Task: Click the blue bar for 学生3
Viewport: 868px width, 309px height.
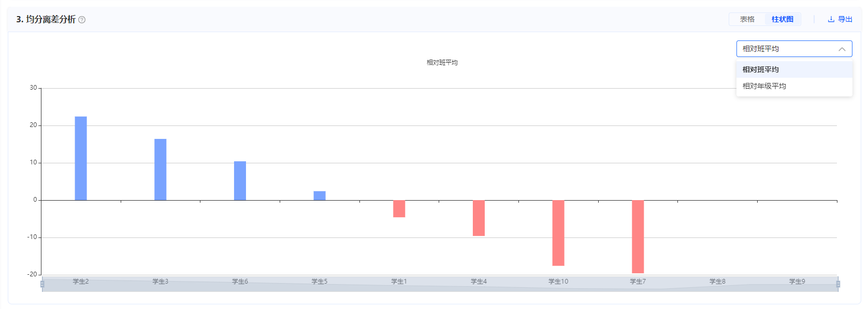Action: tap(161, 170)
